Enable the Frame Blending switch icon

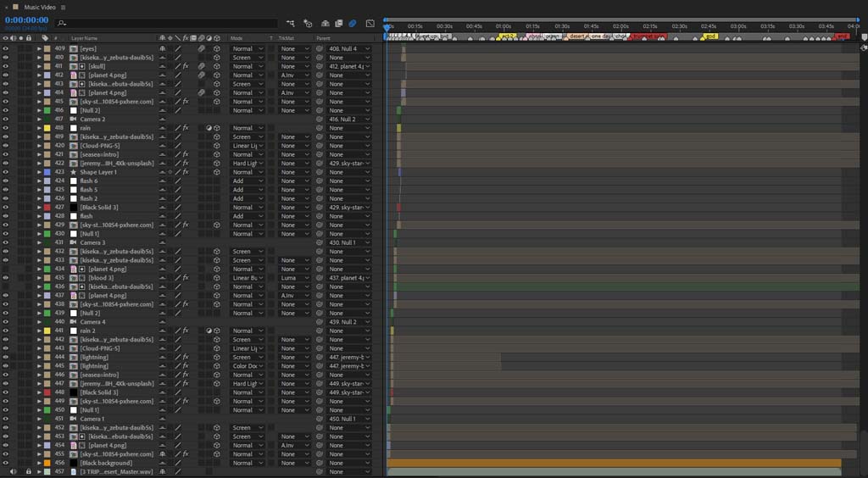coord(339,23)
